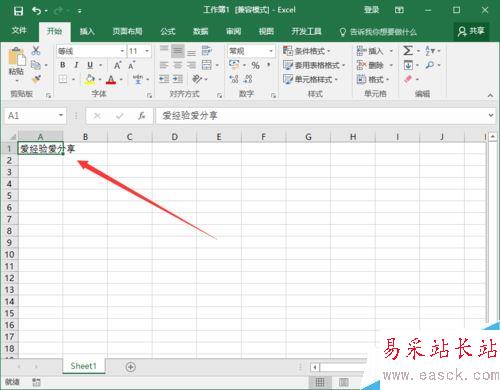Apply the red font color A
The width and height of the screenshot is (500, 390).
tap(111, 79)
